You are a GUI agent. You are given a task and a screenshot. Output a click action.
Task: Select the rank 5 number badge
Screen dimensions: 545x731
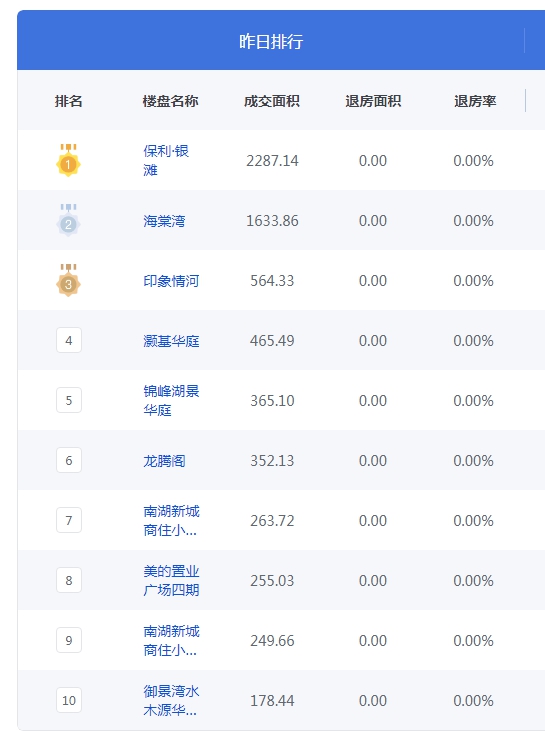pos(69,400)
